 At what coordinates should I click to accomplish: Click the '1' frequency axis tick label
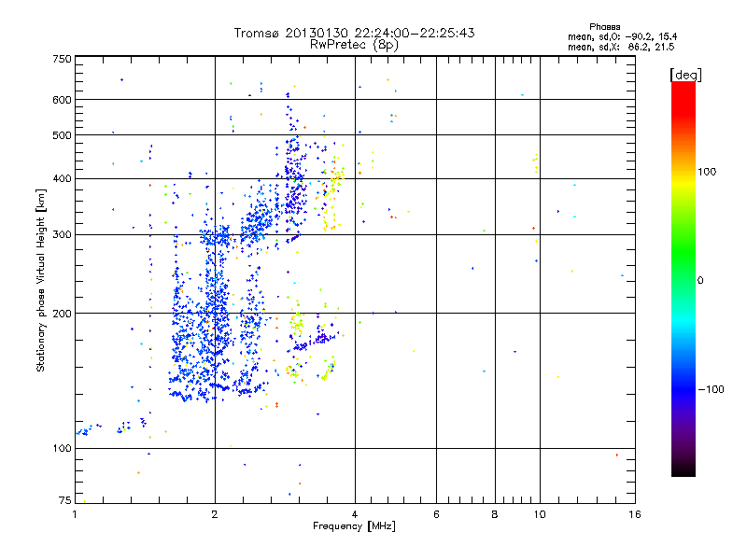click(x=75, y=514)
